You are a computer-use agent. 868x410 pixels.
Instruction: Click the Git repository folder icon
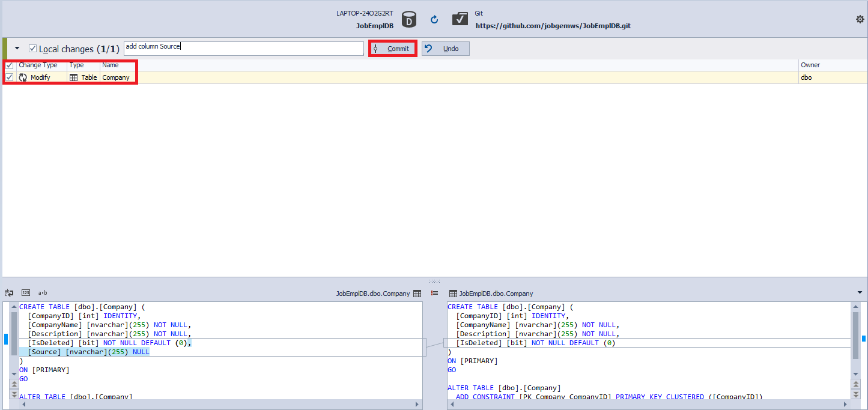(460, 19)
